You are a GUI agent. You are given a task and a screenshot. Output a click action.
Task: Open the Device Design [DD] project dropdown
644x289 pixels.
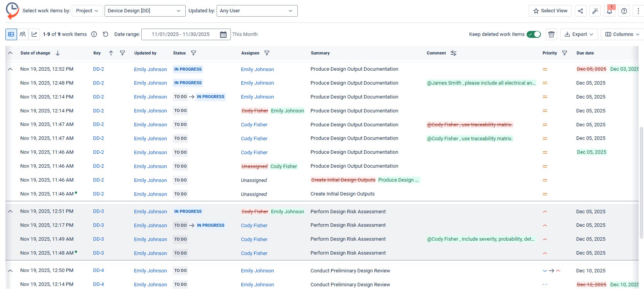tap(144, 11)
